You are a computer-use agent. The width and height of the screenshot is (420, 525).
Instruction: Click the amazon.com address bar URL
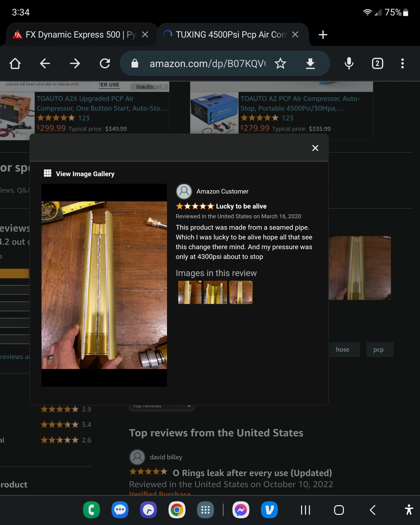(207, 63)
